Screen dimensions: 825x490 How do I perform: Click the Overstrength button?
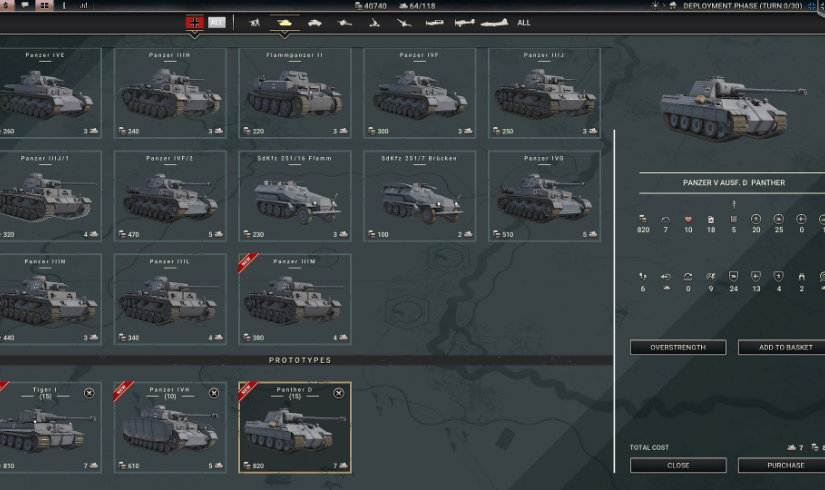click(x=678, y=347)
